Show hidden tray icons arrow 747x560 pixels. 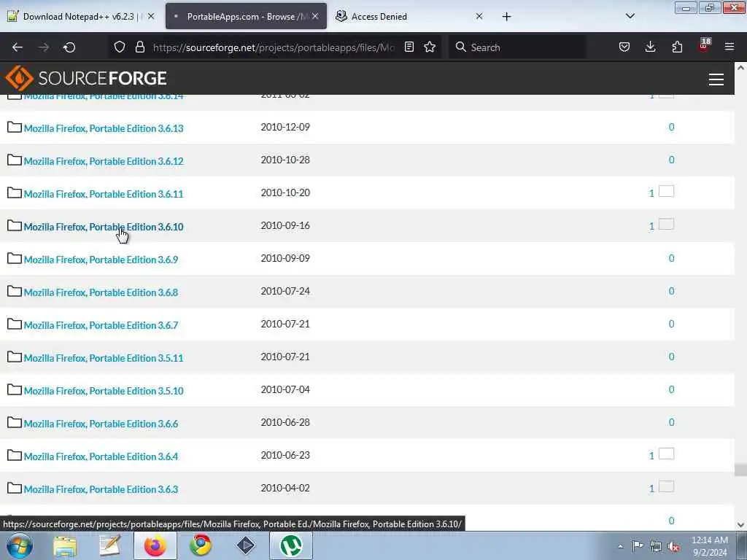pyautogui.click(x=620, y=546)
